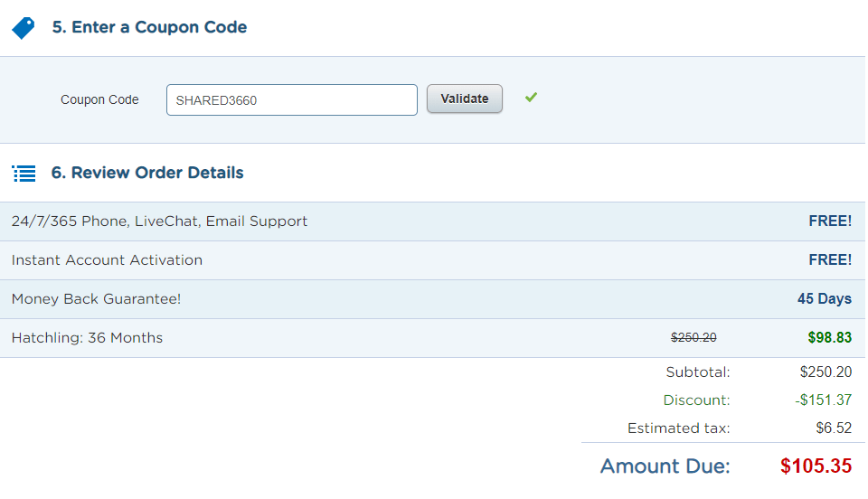Screen dimensions: 868x499
Task: Click the Subtotal amount $250.20
Action: [826, 372]
